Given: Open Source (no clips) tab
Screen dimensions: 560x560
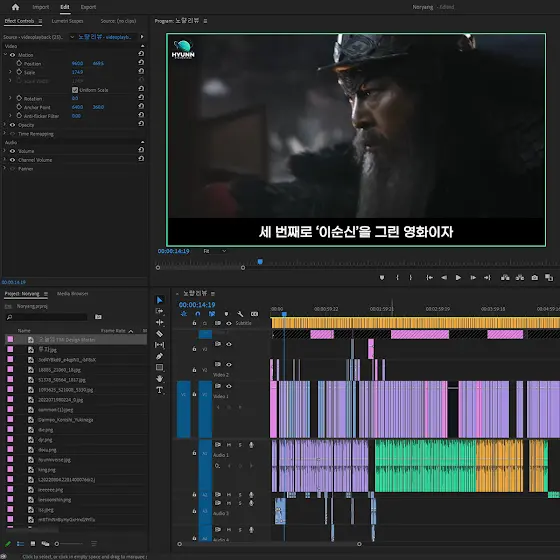Looking at the screenshot, I should [118, 21].
